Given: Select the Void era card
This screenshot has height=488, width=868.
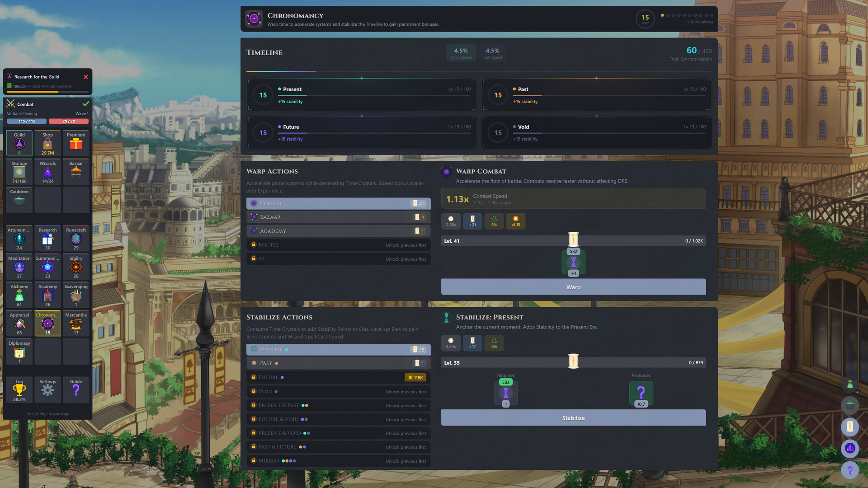Looking at the screenshot, I should pos(596,133).
